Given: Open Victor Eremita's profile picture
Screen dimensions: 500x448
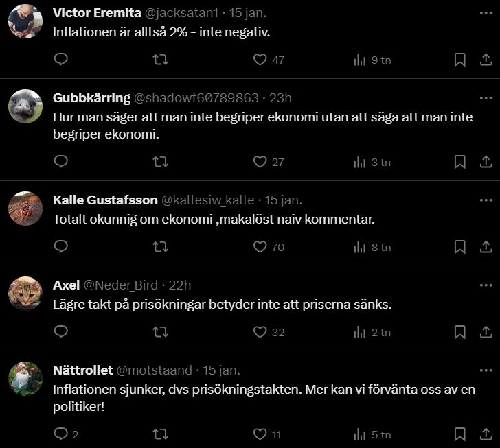Looking at the screenshot, I should (x=25, y=21).
